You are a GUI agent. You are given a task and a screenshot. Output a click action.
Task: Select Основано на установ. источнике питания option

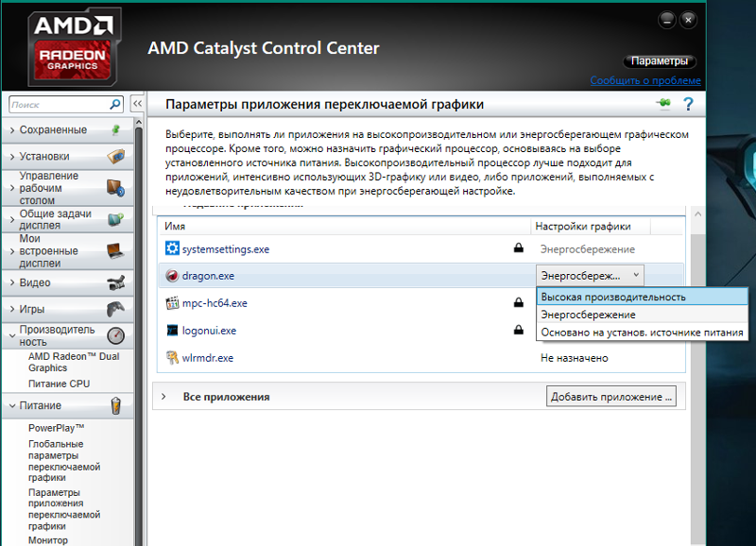coord(642,333)
